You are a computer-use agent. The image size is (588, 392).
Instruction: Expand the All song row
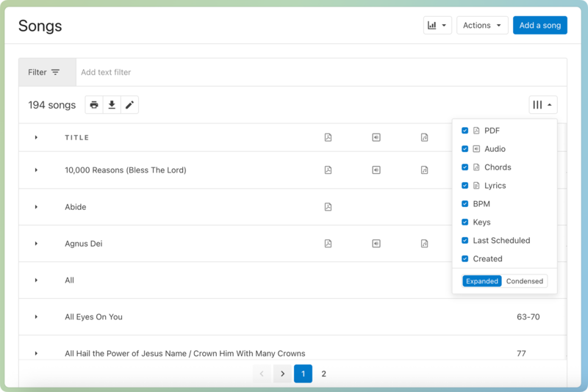pyautogui.click(x=36, y=280)
